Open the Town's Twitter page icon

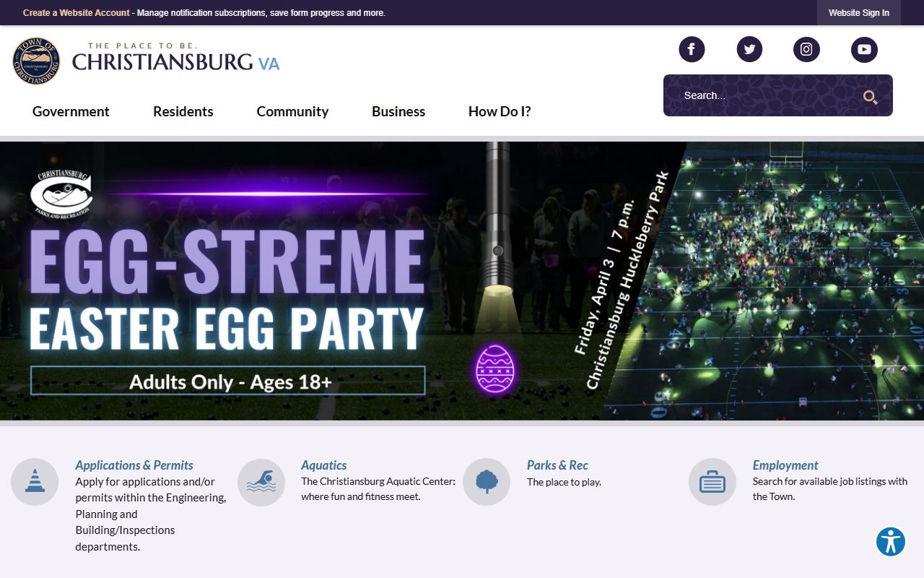[749, 49]
